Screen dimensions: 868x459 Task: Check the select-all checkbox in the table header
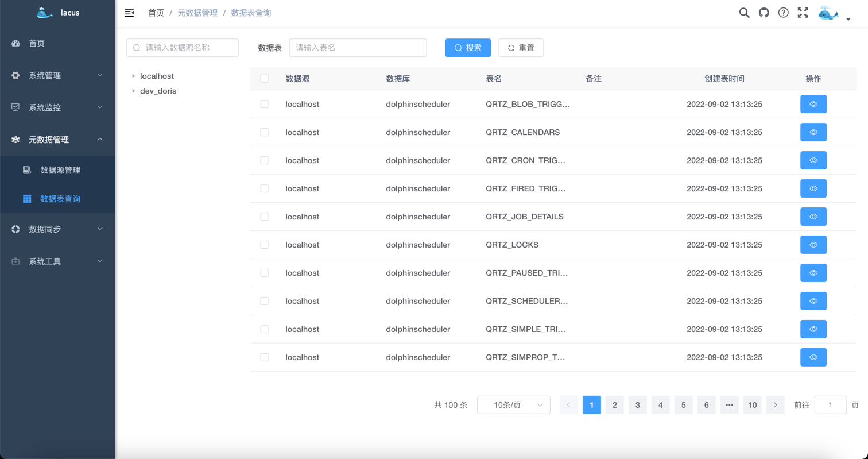[x=264, y=79]
